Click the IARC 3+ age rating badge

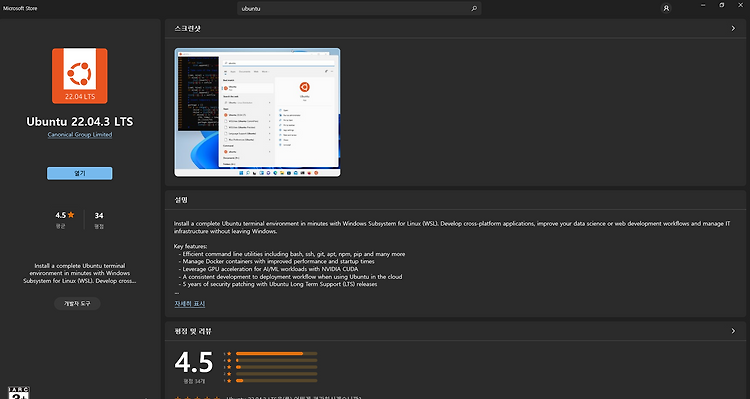(x=19, y=393)
